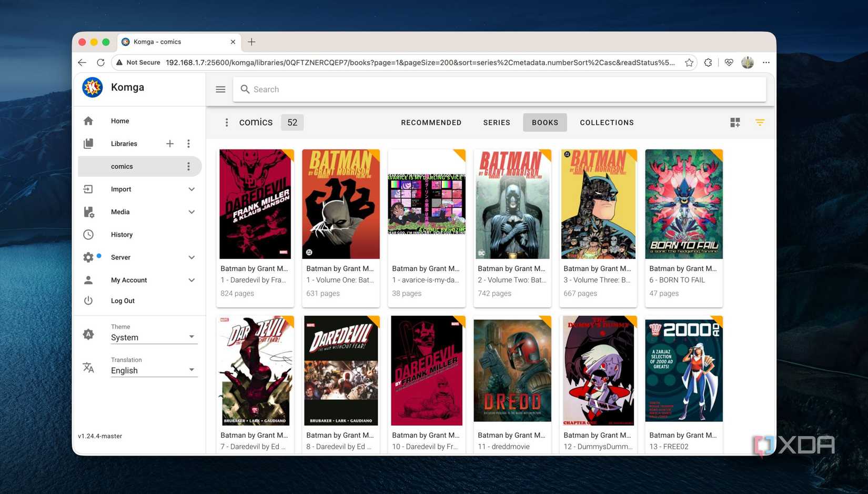Add a new library with plus icon
The image size is (868, 494).
(x=170, y=144)
